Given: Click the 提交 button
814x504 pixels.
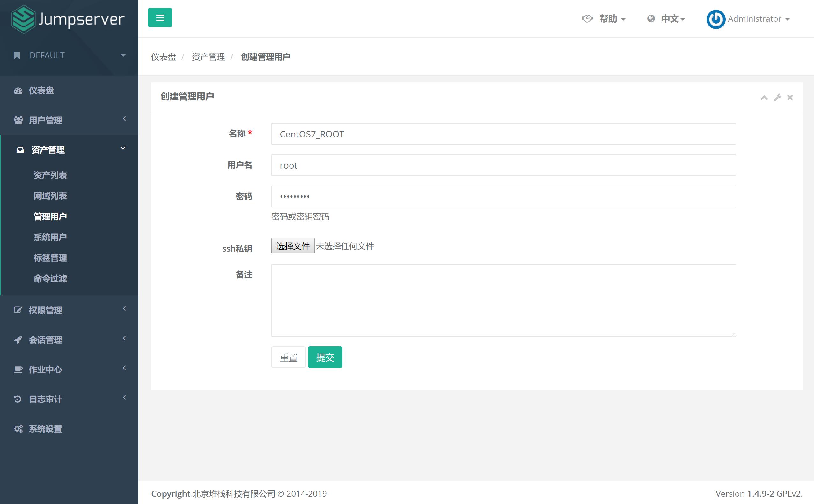Looking at the screenshot, I should (325, 357).
